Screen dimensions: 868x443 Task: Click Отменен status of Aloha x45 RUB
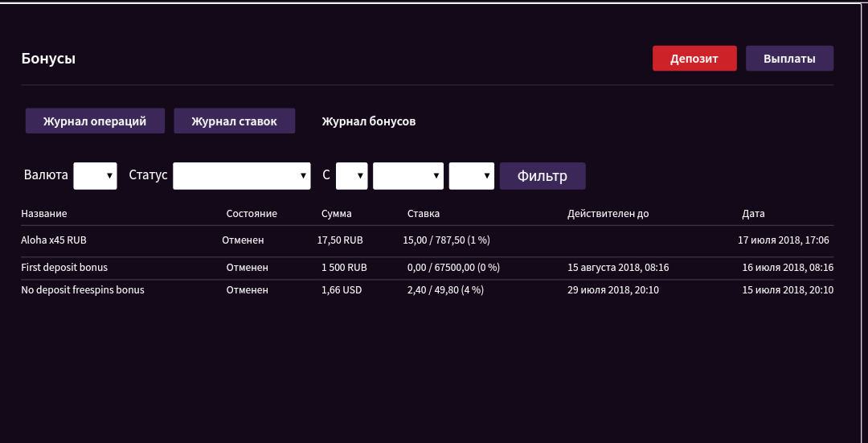243,240
